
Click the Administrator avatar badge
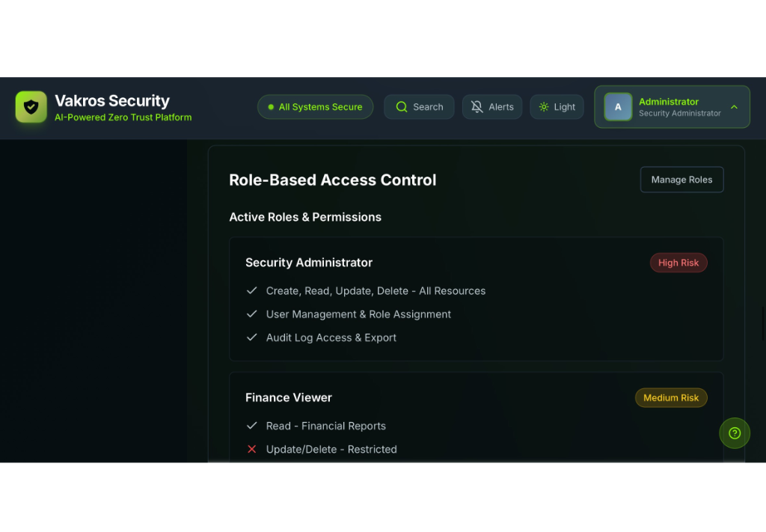(618, 106)
